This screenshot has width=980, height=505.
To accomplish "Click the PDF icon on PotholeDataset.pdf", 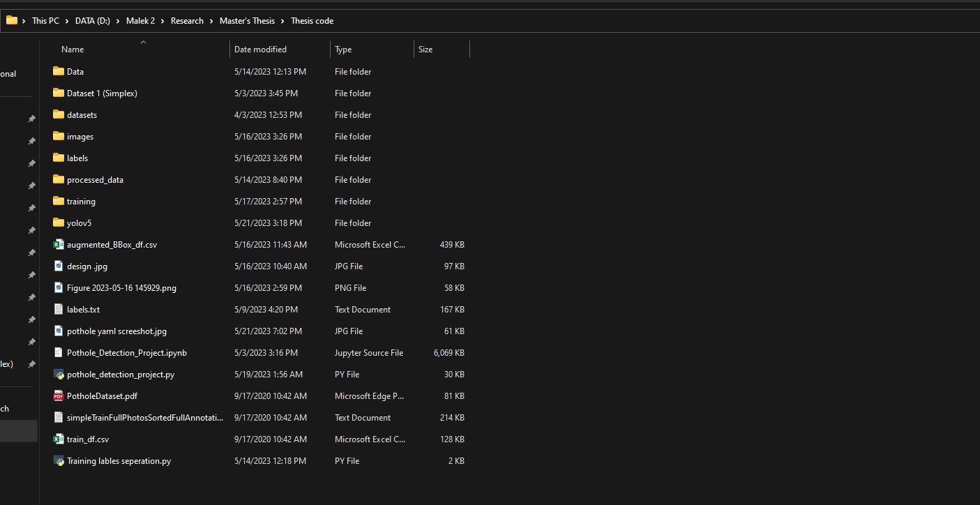I will (58, 395).
